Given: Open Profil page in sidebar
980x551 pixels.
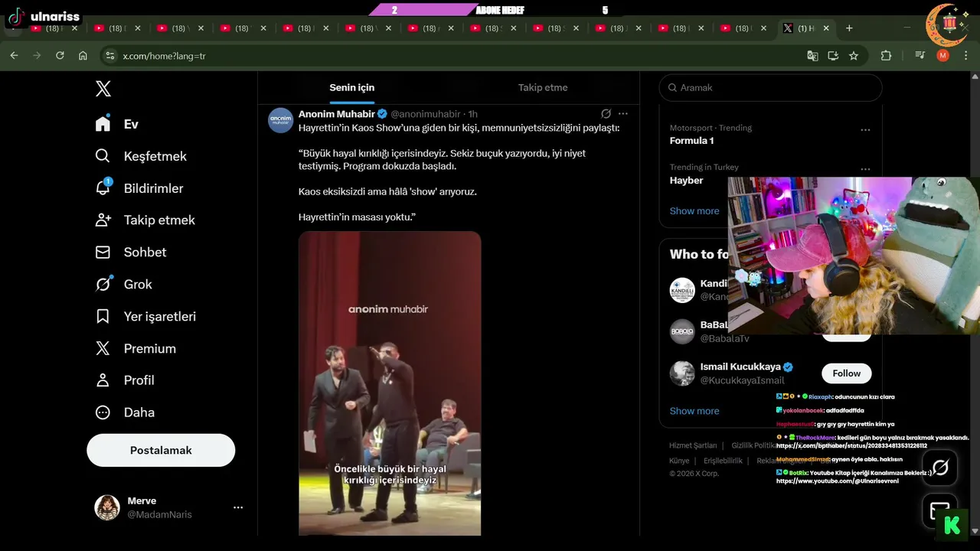Looking at the screenshot, I should 125,380.
